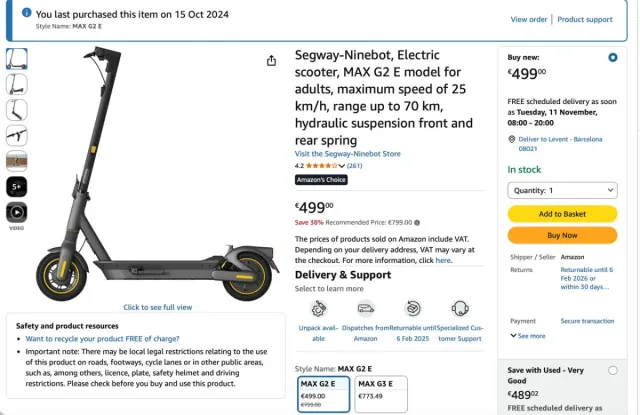Play the product video thumbnail
The image size is (640, 415).
click(x=17, y=212)
